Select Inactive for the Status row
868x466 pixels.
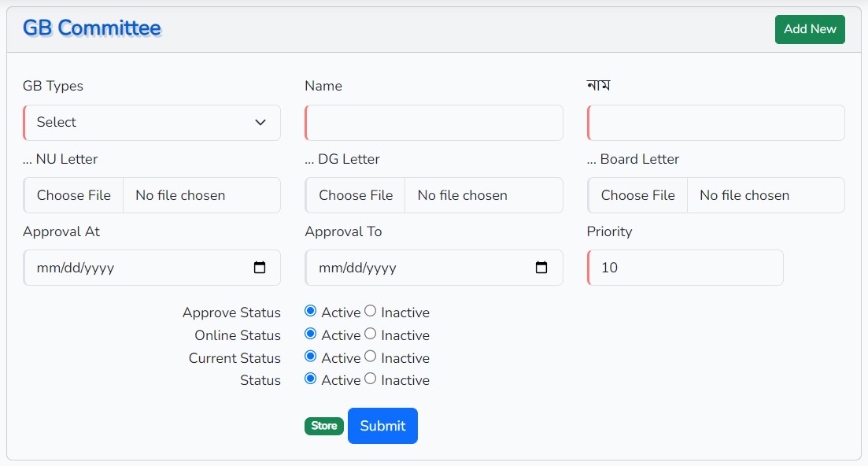[371, 379]
